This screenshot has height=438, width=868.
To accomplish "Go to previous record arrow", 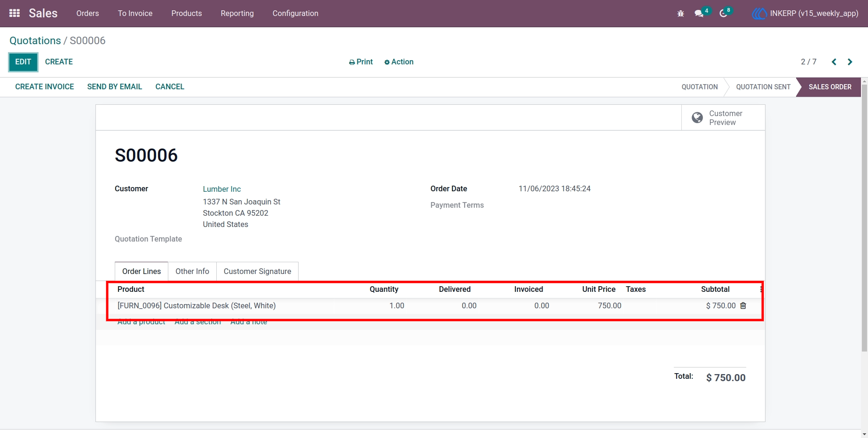I will click(x=834, y=62).
